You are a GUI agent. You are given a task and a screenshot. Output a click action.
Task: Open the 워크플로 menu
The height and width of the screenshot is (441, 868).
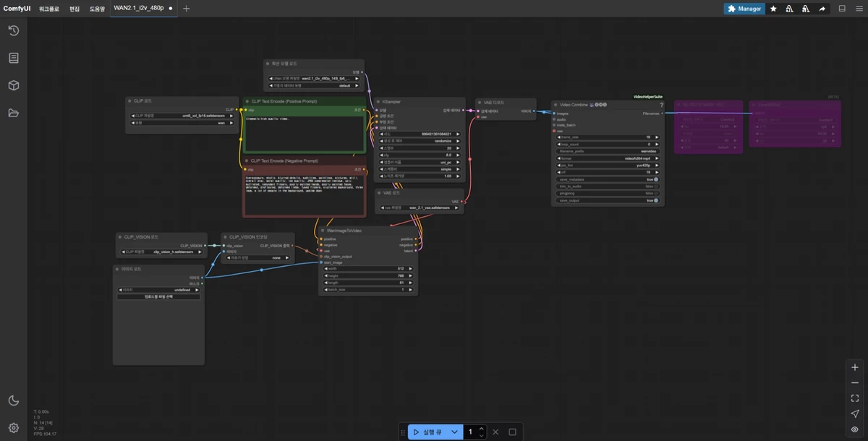click(x=50, y=9)
